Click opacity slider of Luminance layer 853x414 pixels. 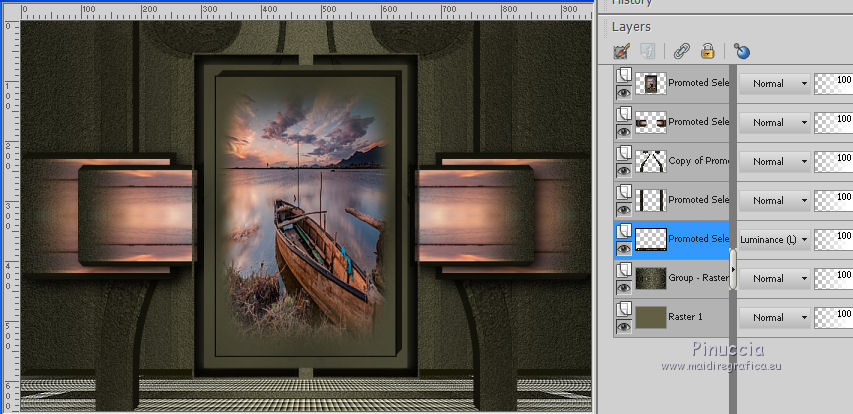833,240
